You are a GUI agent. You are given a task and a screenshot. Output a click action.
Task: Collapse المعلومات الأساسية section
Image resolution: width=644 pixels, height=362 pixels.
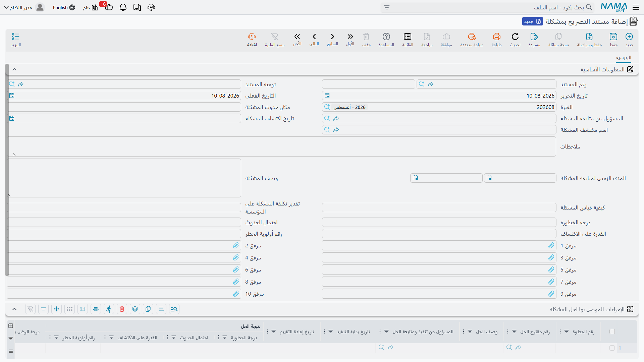click(x=14, y=69)
